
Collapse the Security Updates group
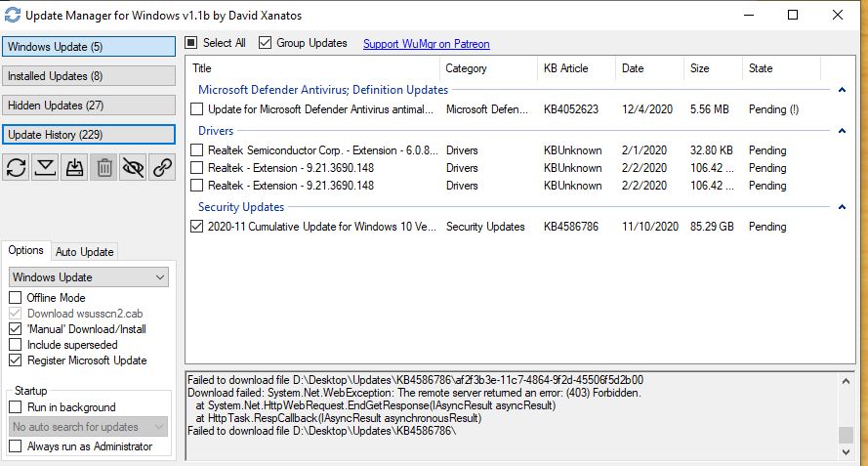click(x=841, y=207)
